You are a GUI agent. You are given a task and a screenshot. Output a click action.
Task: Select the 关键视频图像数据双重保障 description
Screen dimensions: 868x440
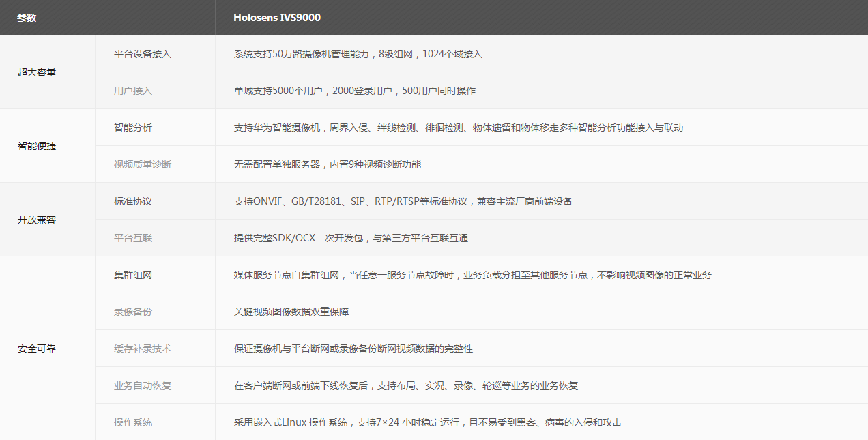tap(291, 312)
